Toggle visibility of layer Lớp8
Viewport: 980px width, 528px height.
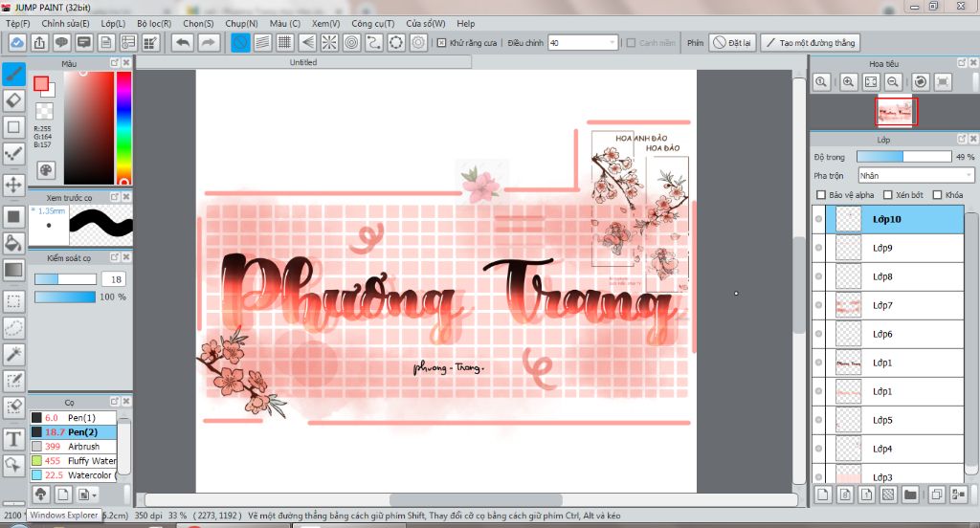pos(819,276)
